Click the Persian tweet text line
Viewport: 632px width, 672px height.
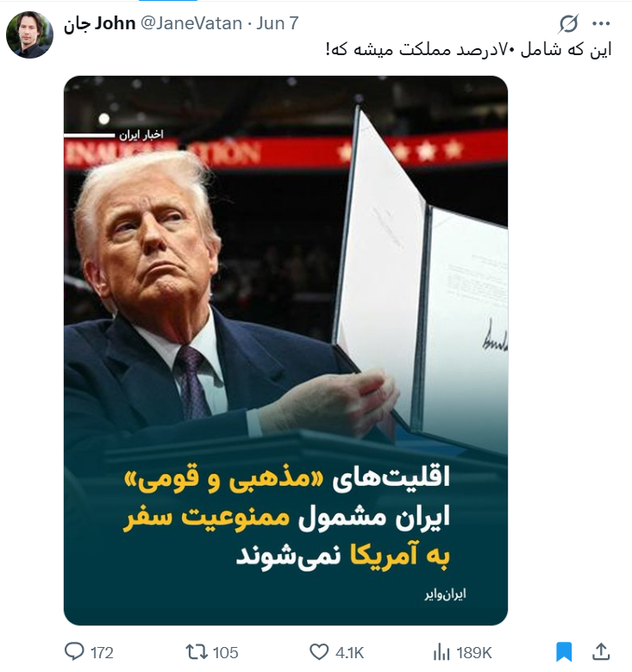tap(469, 50)
